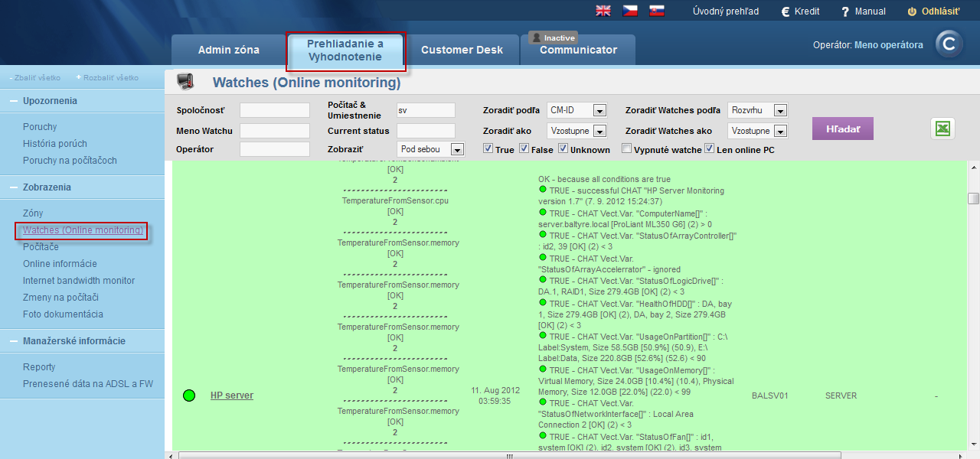Toggle the Unknown checkbox
Screen dimensions: 980x459
tap(563, 149)
